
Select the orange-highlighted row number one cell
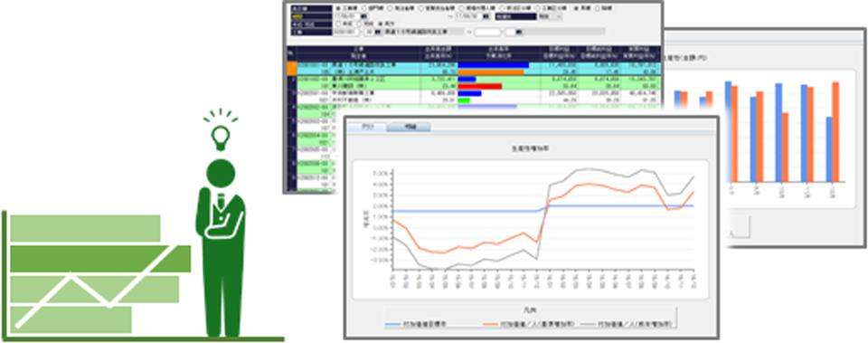(x=292, y=68)
